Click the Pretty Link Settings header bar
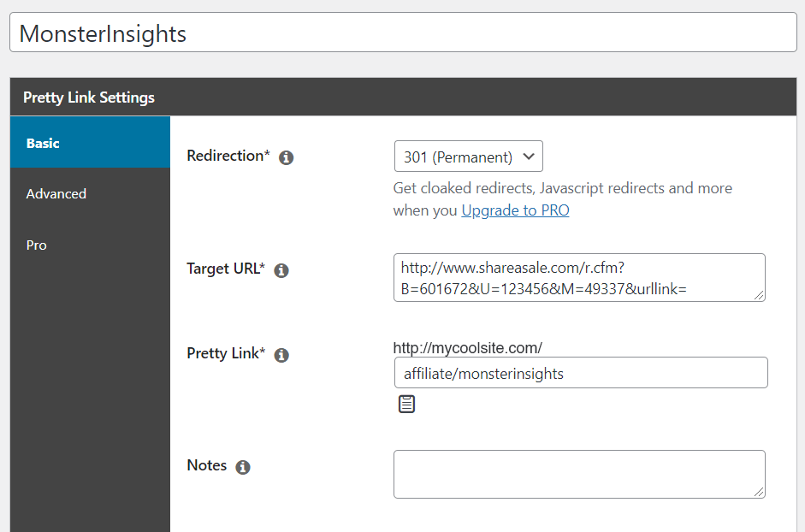Screen dimensions: 805x532 402,97
